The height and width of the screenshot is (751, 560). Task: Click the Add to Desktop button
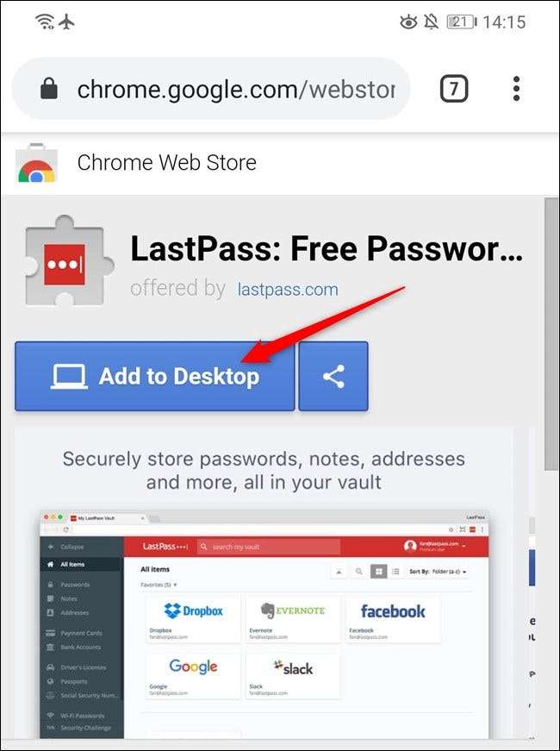[x=154, y=376]
